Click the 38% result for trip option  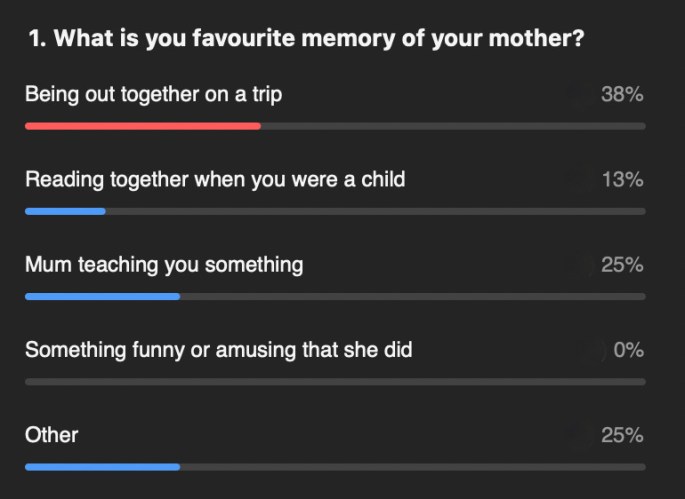[x=621, y=95]
